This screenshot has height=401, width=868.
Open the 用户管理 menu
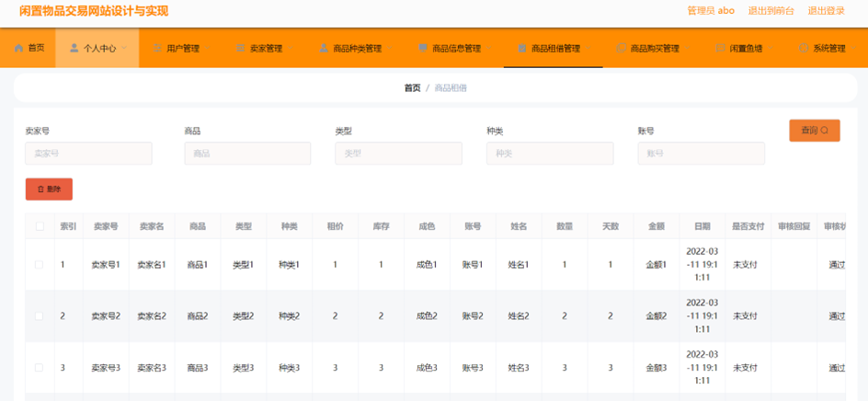pos(180,48)
